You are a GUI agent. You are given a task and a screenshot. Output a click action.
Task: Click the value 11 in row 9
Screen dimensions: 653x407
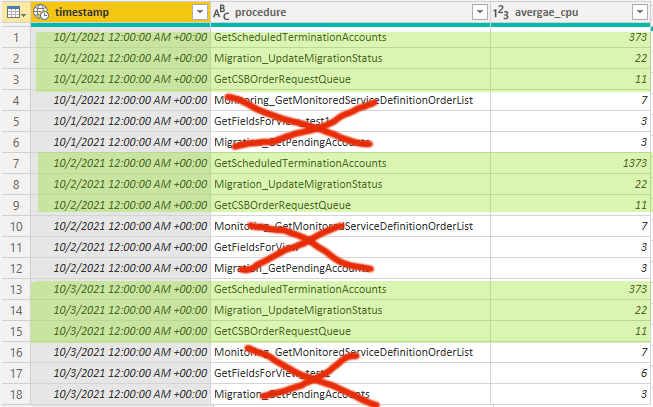[x=641, y=205]
